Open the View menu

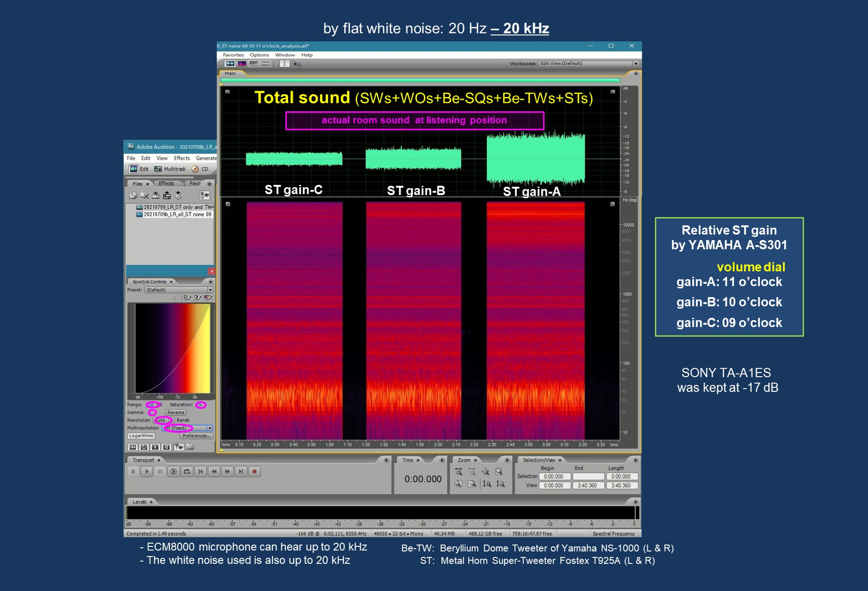(162, 158)
